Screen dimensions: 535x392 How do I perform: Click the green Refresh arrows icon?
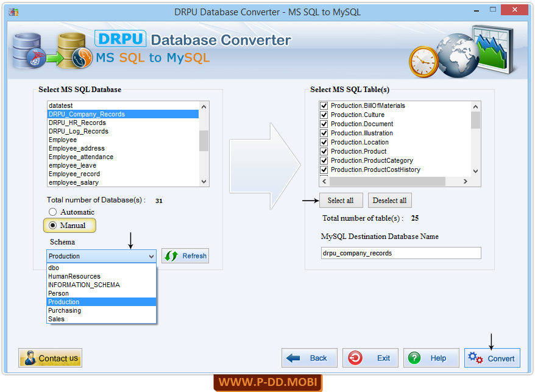pos(171,256)
